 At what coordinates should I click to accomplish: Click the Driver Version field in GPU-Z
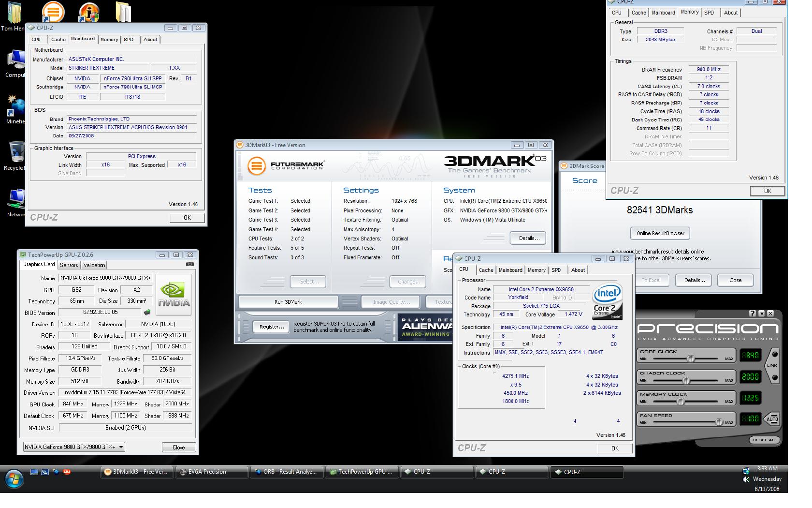coord(125,392)
